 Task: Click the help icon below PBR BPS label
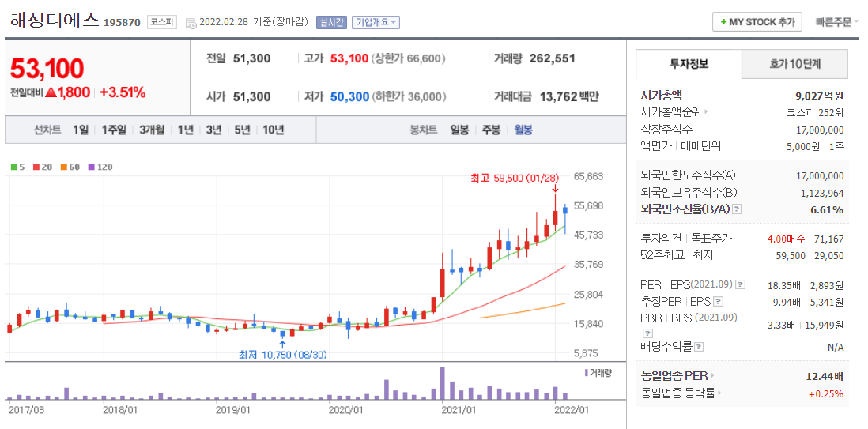coord(647,333)
